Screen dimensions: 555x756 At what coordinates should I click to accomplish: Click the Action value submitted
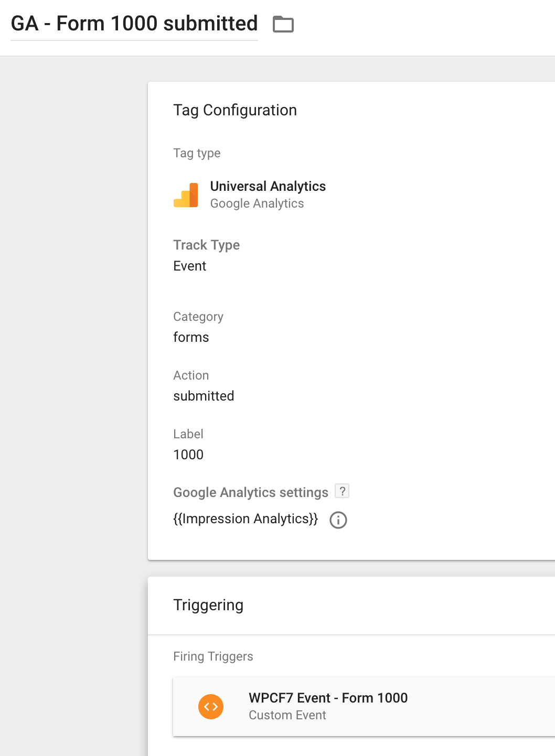204,396
